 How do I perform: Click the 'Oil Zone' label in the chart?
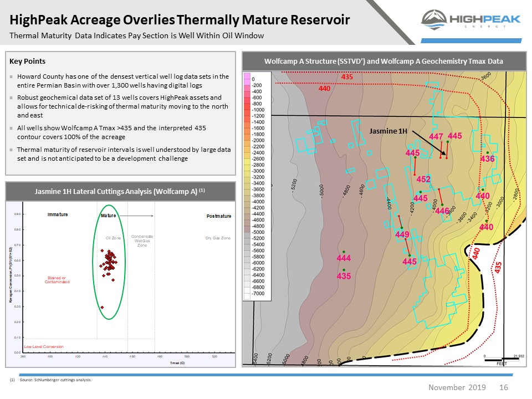click(x=113, y=238)
